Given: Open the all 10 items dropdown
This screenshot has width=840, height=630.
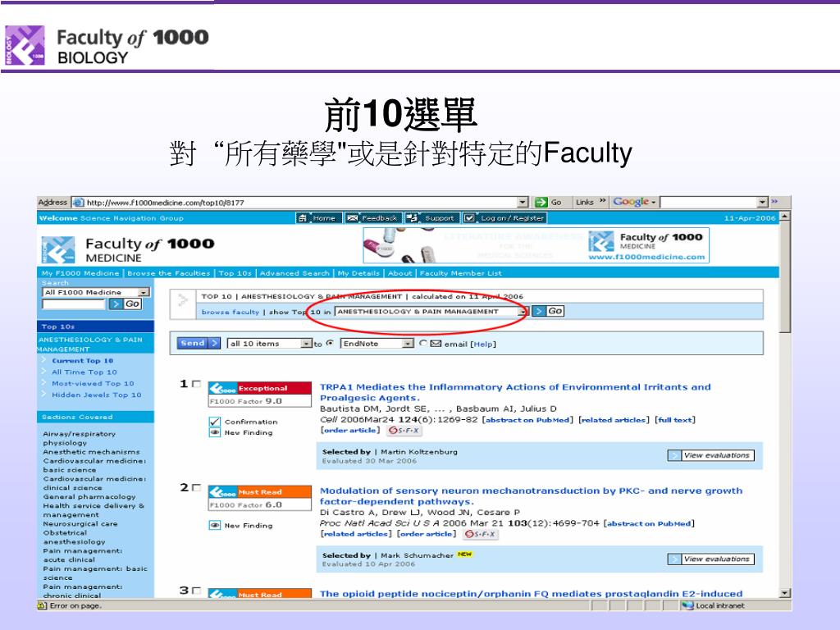Looking at the screenshot, I should point(307,344).
